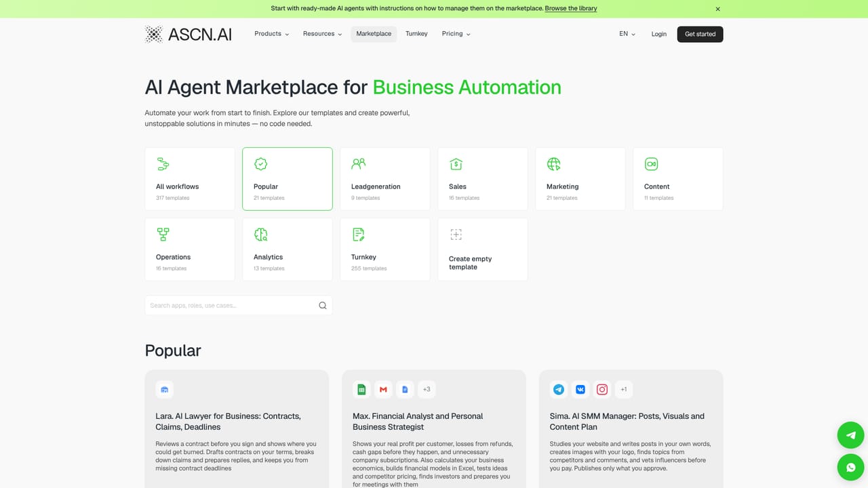Click the Leadgeneration people icon
Image resolution: width=868 pixels, height=488 pixels.
[358, 164]
